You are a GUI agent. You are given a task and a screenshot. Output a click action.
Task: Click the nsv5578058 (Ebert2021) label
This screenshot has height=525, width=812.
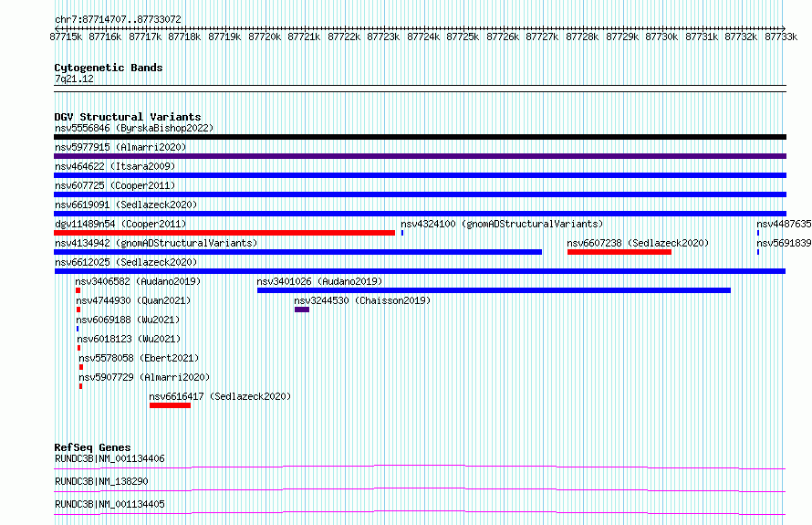point(139,358)
